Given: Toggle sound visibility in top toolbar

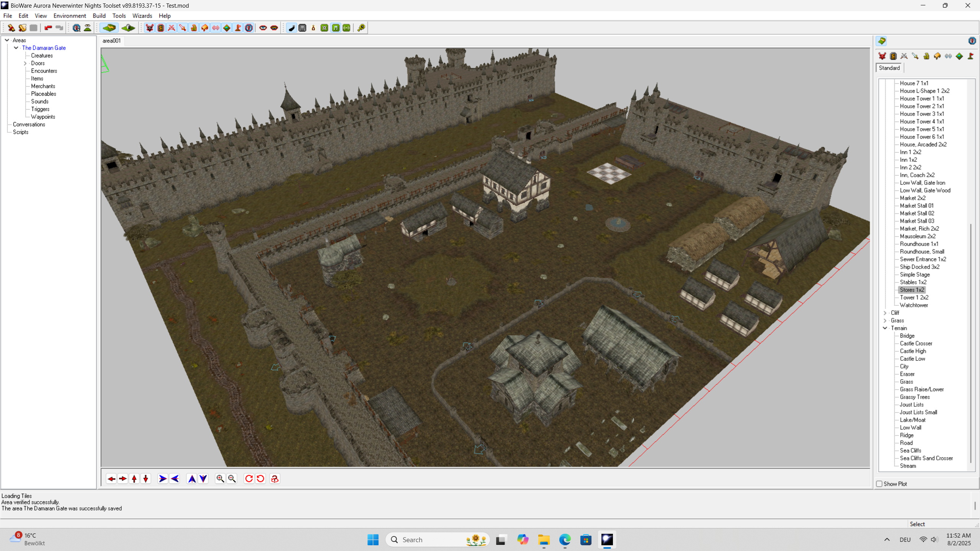Looking at the screenshot, I should 216,28.
